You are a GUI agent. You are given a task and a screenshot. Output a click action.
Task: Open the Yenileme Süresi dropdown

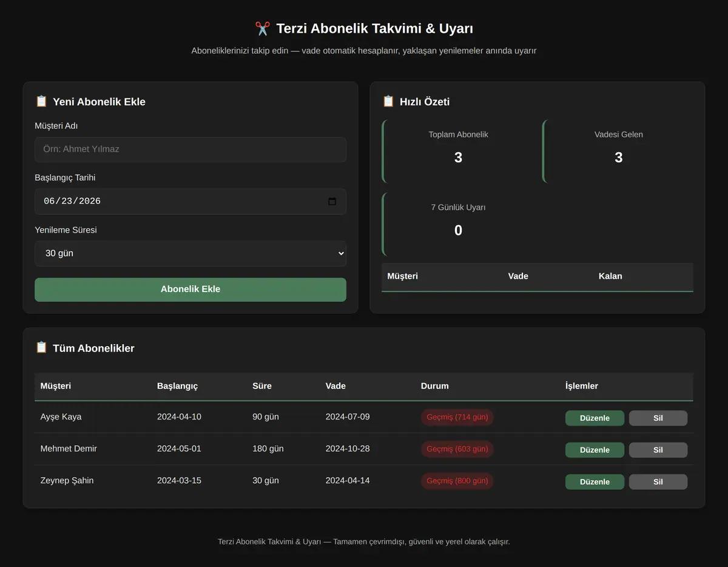pos(190,253)
